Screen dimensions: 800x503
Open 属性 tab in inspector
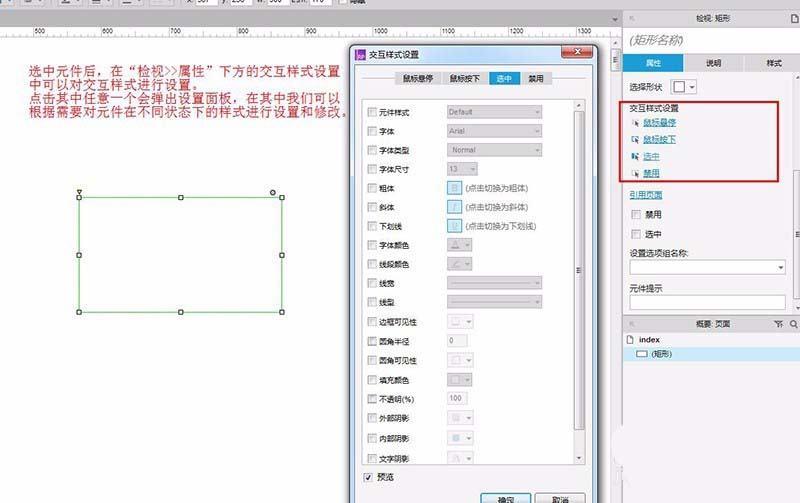click(x=653, y=63)
